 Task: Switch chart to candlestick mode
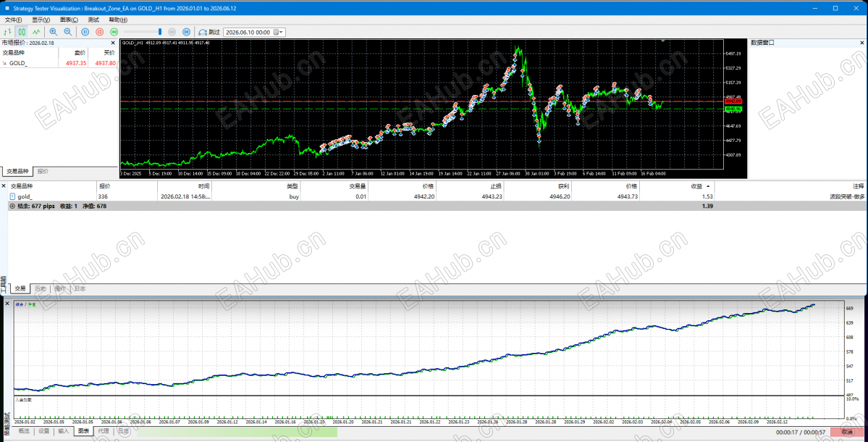pyautogui.click(x=22, y=32)
